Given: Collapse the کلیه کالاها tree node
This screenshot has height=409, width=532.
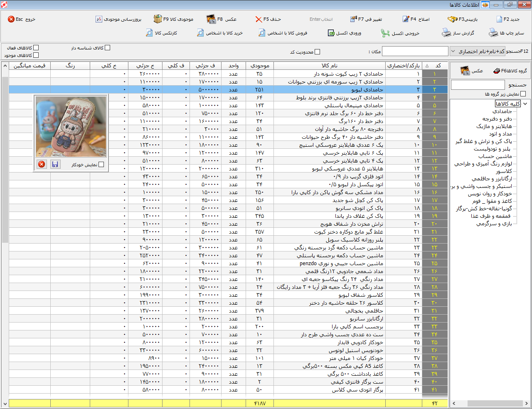Looking at the screenshot, I should click(525, 103).
